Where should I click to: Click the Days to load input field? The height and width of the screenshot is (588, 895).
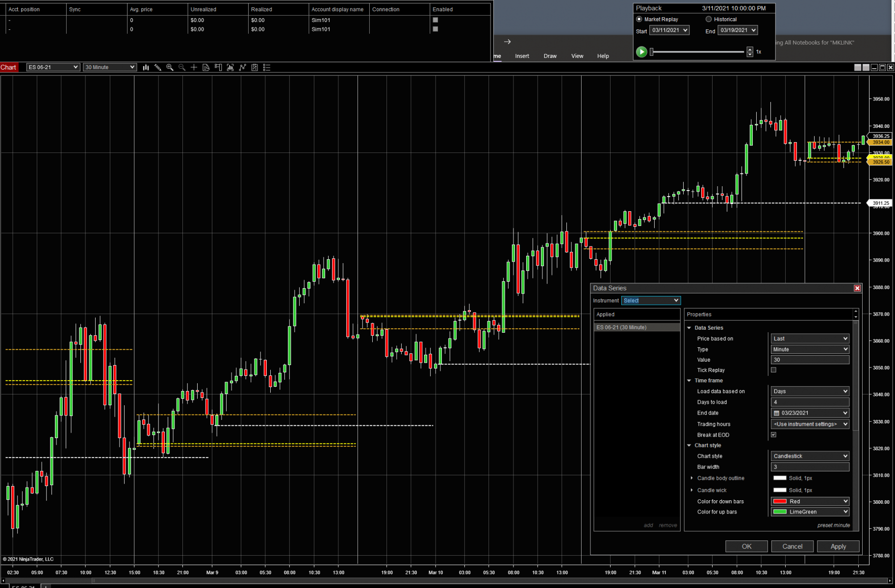pos(810,402)
